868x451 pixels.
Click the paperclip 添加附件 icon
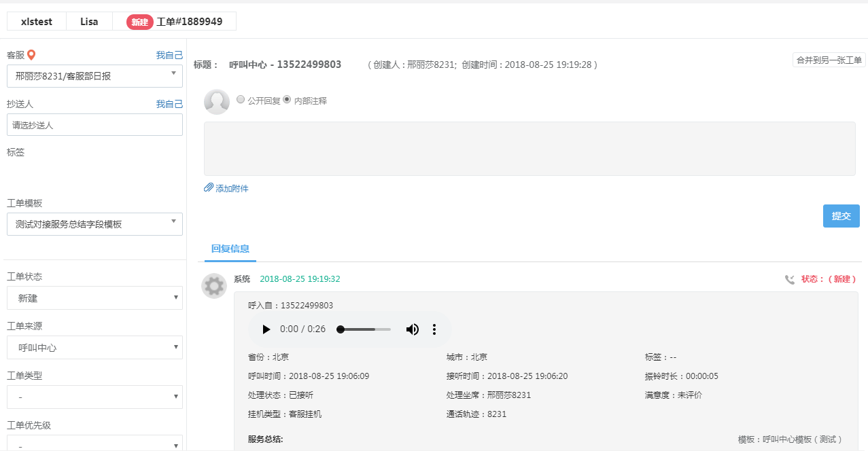pyautogui.click(x=209, y=188)
